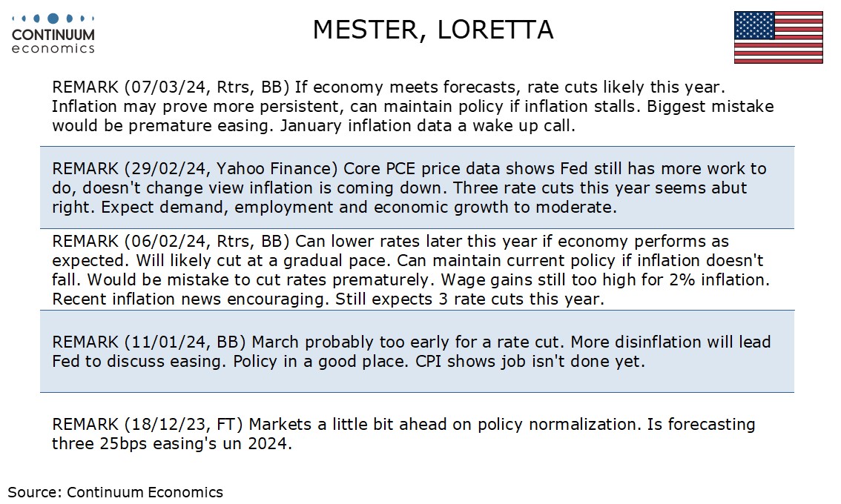
Task: Click 'three 25bps easing's un 2024' text
Action: tap(171, 444)
